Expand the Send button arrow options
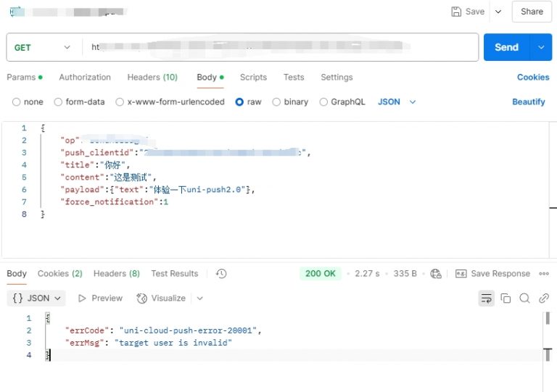 [x=541, y=48]
